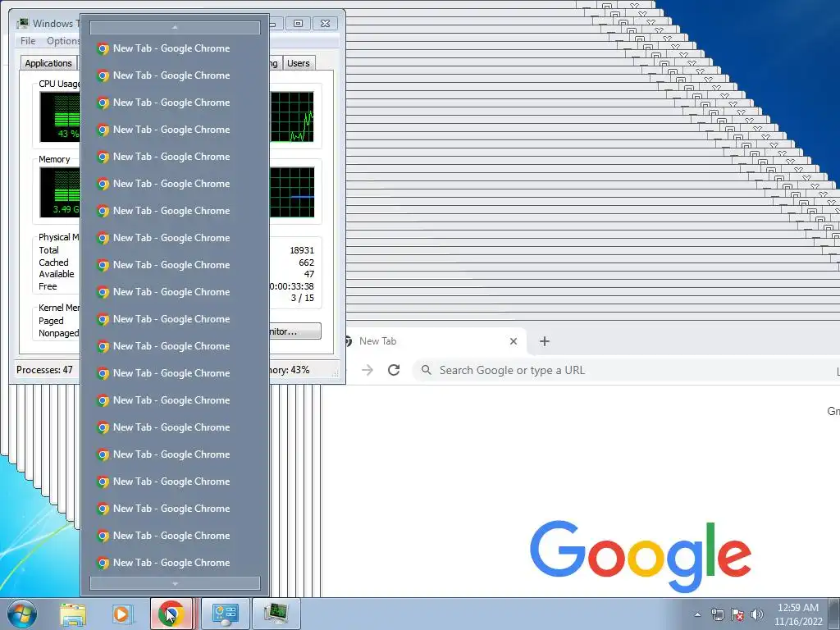Click the value 3 / 15
Screen dimensions: 840x630
point(302,299)
